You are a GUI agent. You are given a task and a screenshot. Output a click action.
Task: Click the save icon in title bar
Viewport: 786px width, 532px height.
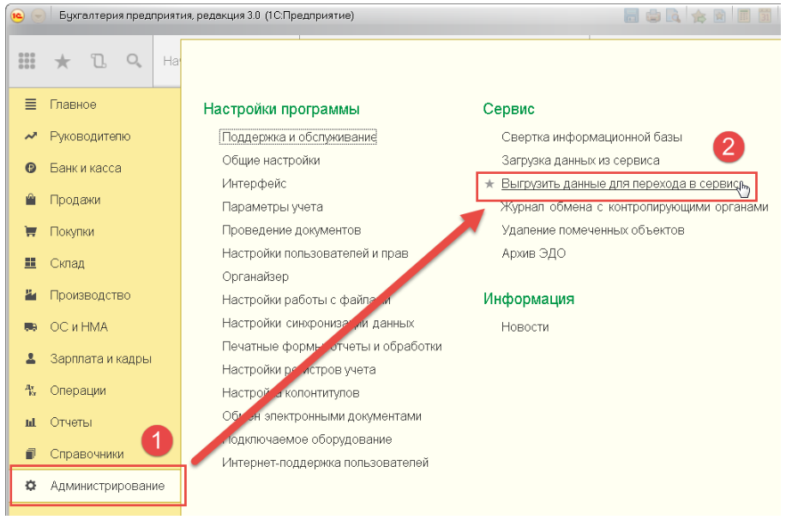point(632,15)
